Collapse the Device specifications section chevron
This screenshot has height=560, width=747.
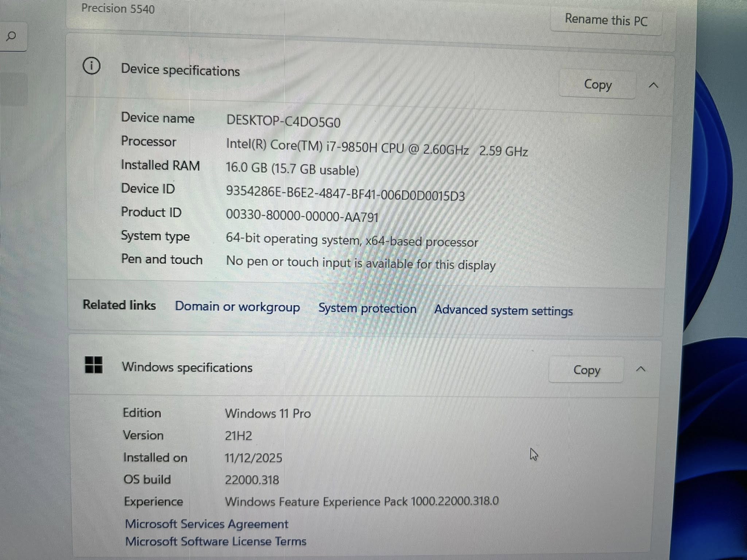653,85
